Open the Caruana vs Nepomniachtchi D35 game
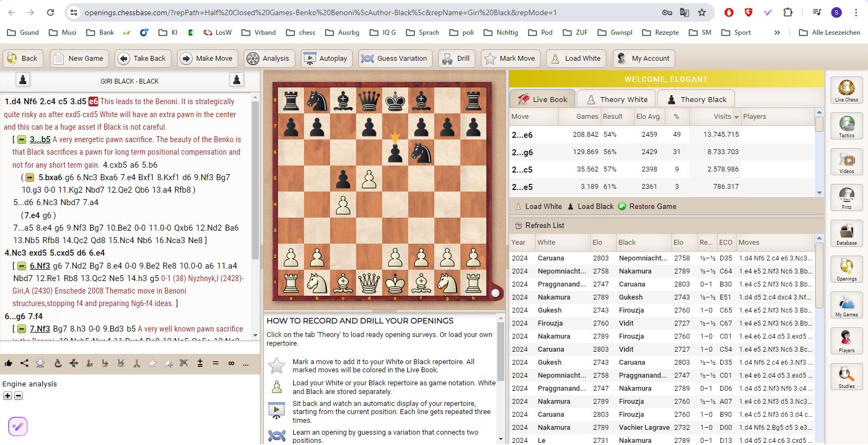The width and height of the screenshot is (868, 445). pos(662,258)
